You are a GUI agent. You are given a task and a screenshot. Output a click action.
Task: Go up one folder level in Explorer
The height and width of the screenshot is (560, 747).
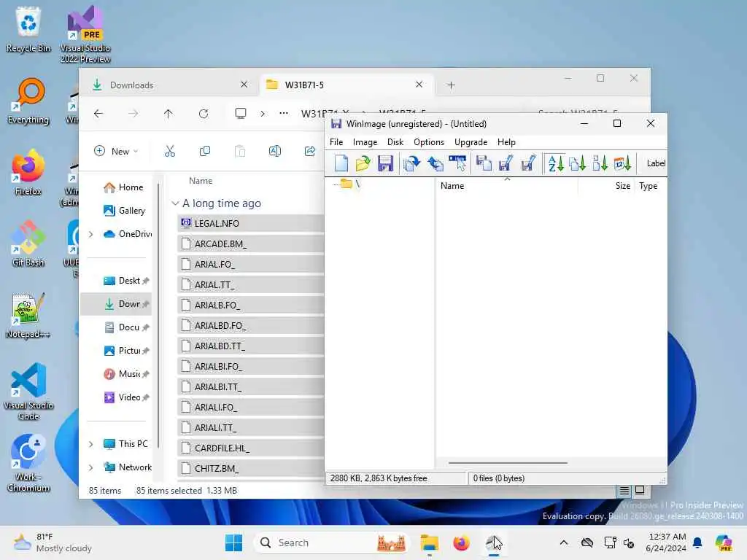point(169,114)
